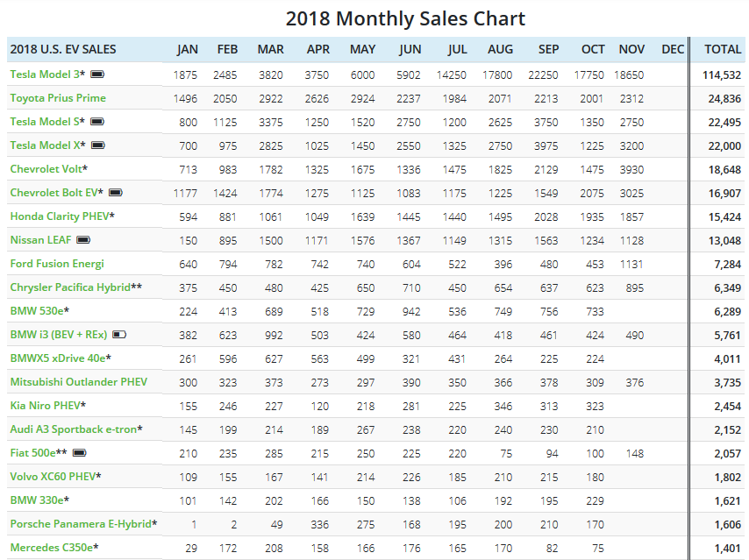
Task: Open the Mercedes C350e link
Action: [x=51, y=548]
